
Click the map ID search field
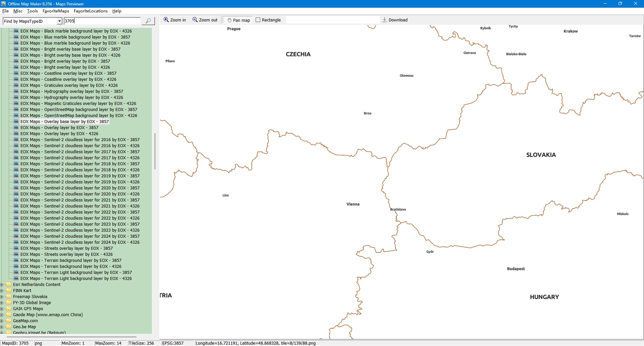click(102, 21)
